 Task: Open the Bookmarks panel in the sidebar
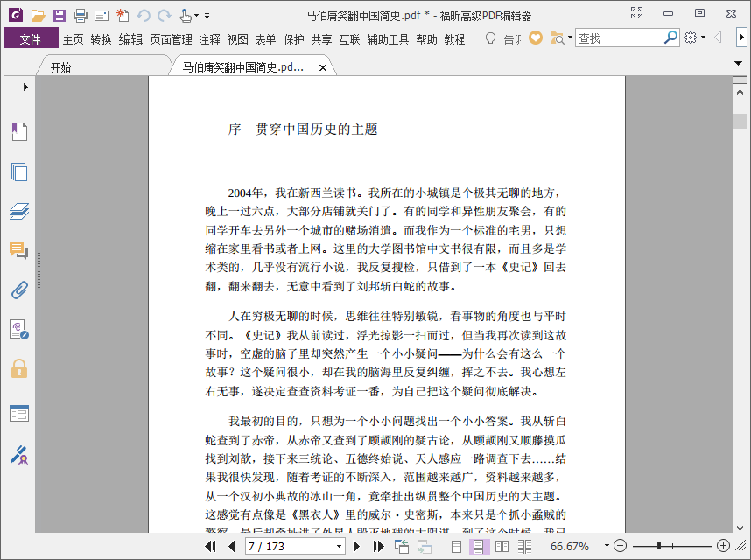(19, 131)
